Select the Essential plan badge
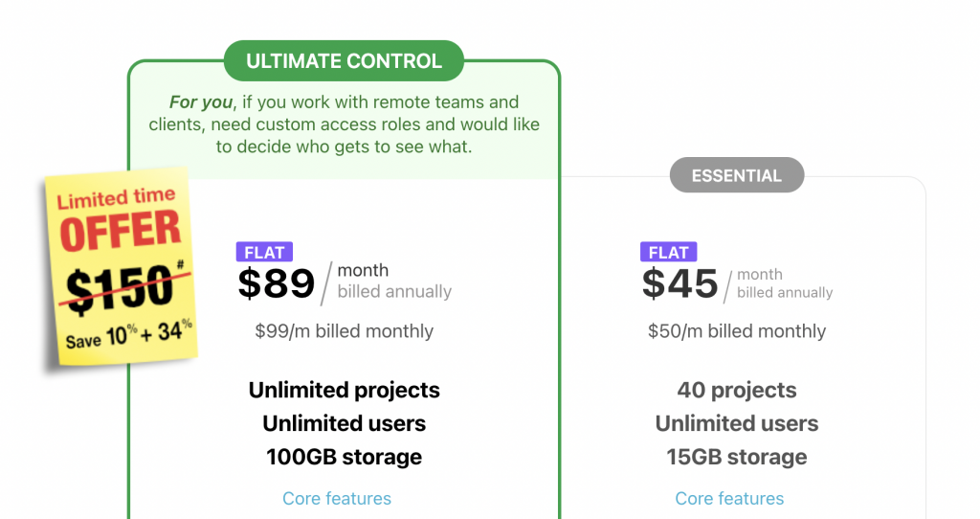 [x=737, y=175]
